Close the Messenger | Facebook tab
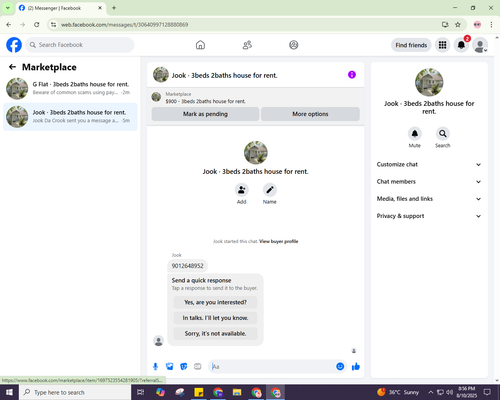Image resolution: width=500 pixels, height=400 pixels. coord(100,8)
